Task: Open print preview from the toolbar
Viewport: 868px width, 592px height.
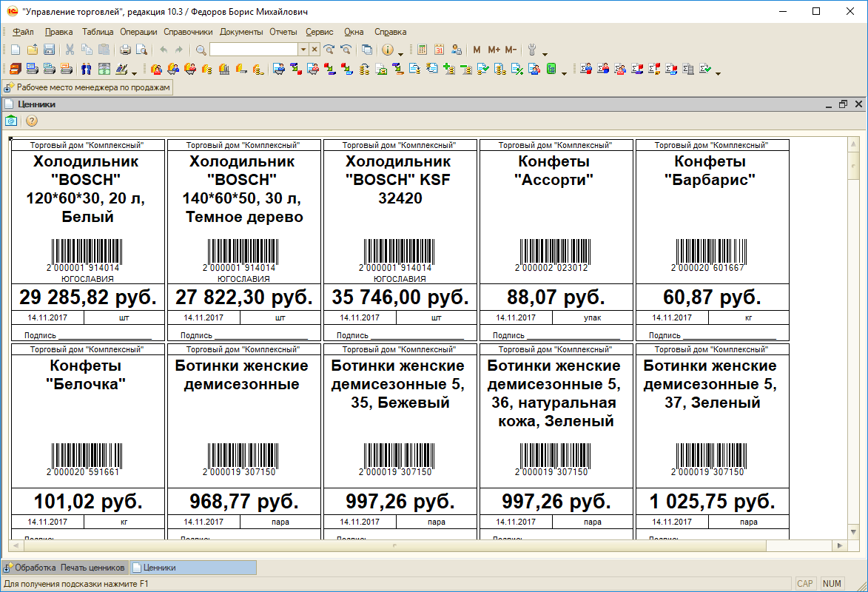Action: click(141, 50)
